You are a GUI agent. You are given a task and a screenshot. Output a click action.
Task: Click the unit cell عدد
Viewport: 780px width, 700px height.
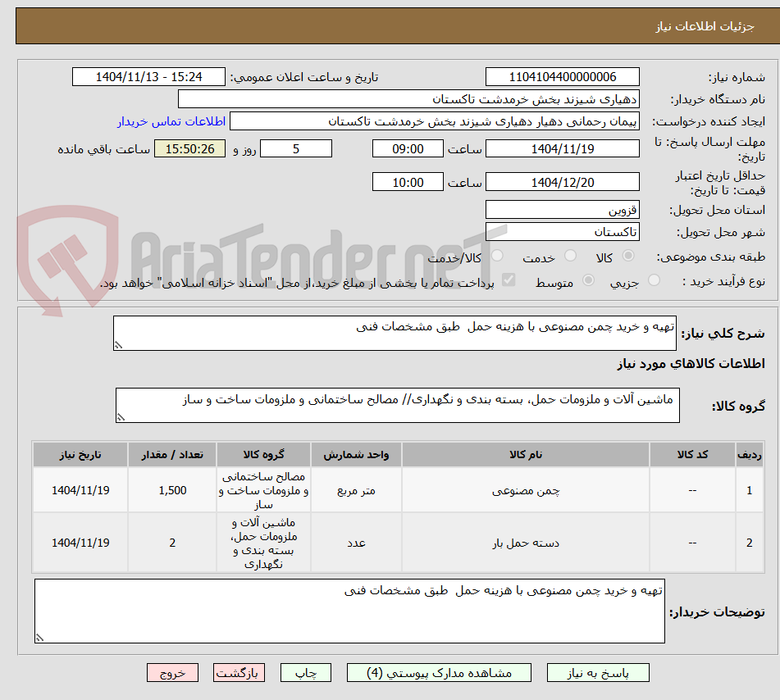[356, 543]
